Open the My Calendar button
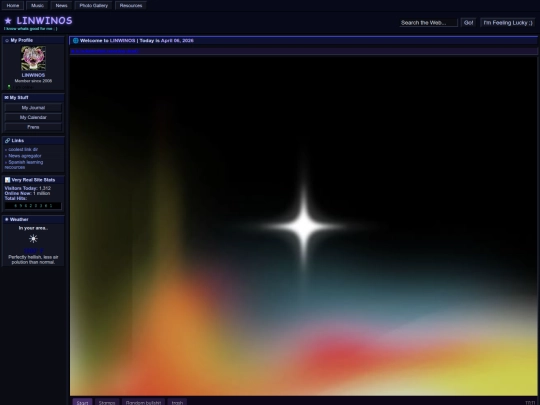The image size is (540, 405). [33, 117]
